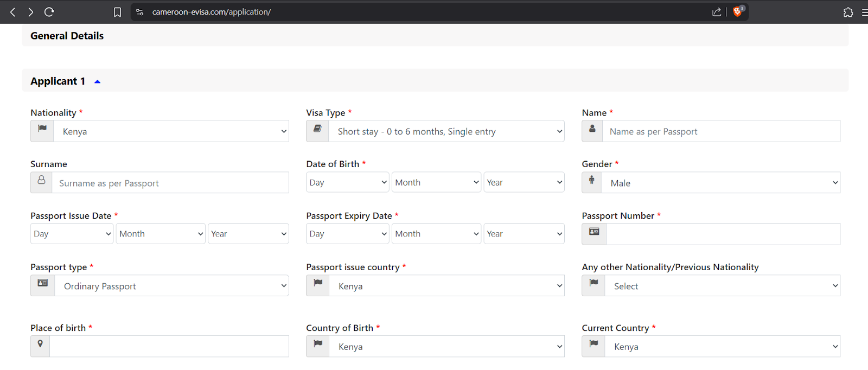Expand the Current Country dropdown
This screenshot has width=868, height=370.
(721, 347)
